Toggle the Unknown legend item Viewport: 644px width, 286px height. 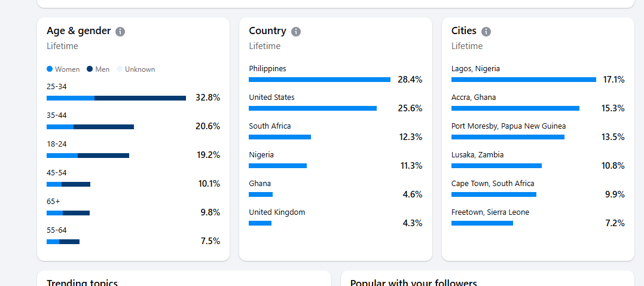[136, 69]
